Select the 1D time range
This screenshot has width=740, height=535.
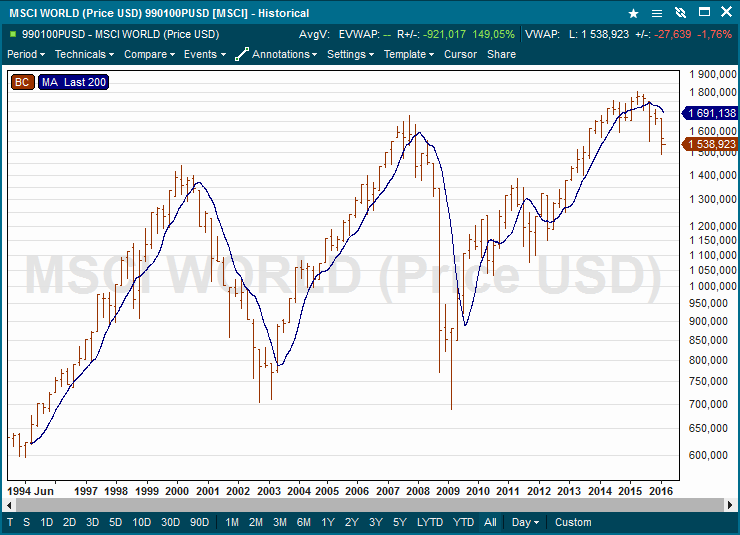point(46,522)
